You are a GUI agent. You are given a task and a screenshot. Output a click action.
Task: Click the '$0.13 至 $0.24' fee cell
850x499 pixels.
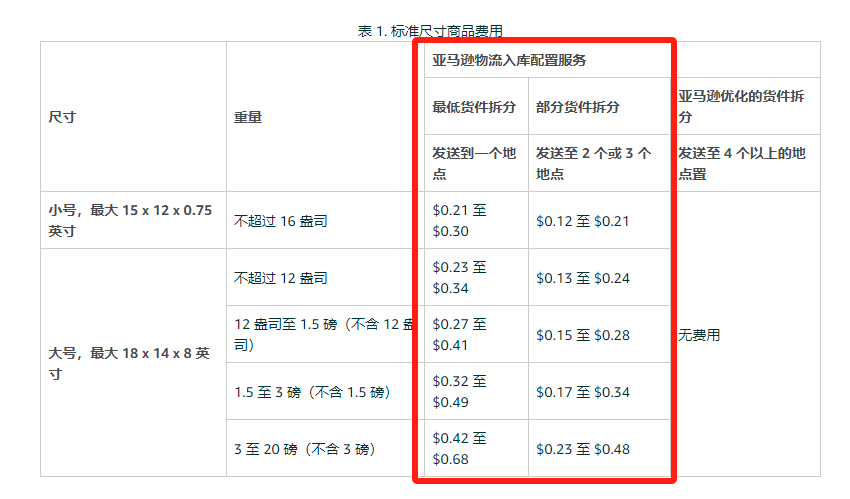pyautogui.click(x=600, y=277)
